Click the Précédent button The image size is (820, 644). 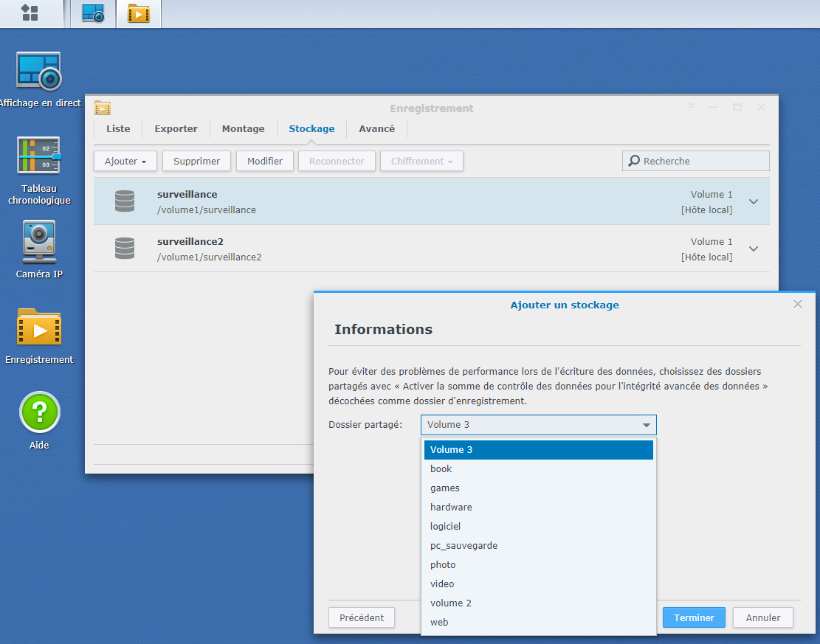click(x=362, y=617)
